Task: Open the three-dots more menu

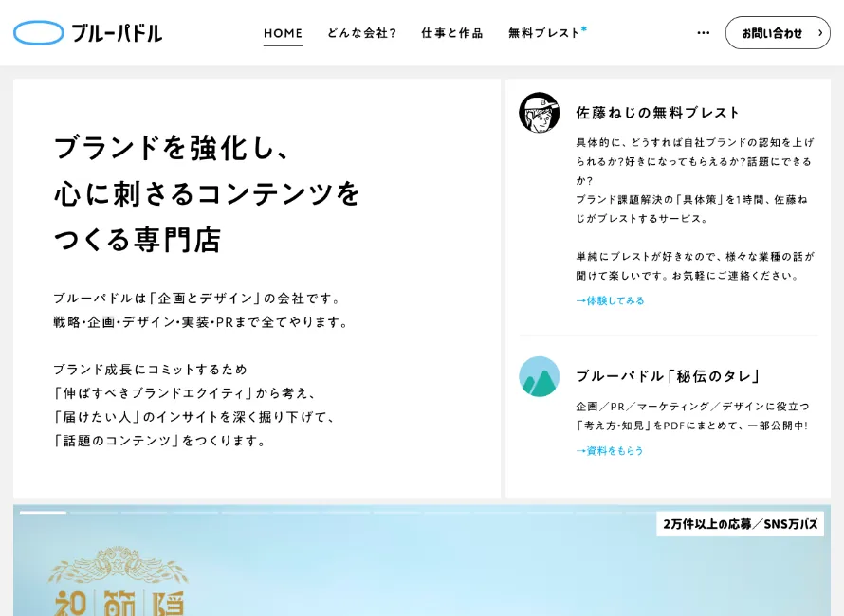Action: click(703, 33)
